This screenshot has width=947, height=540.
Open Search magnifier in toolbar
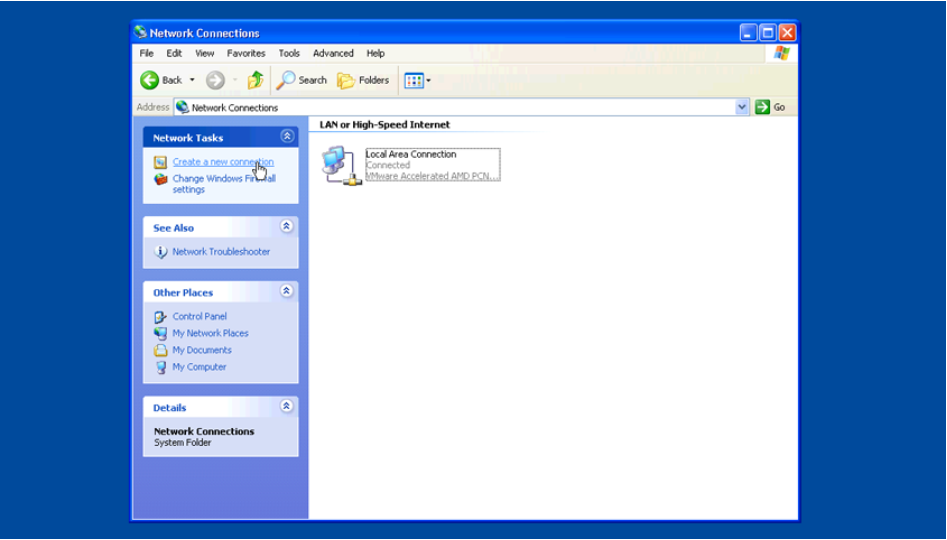(285, 80)
